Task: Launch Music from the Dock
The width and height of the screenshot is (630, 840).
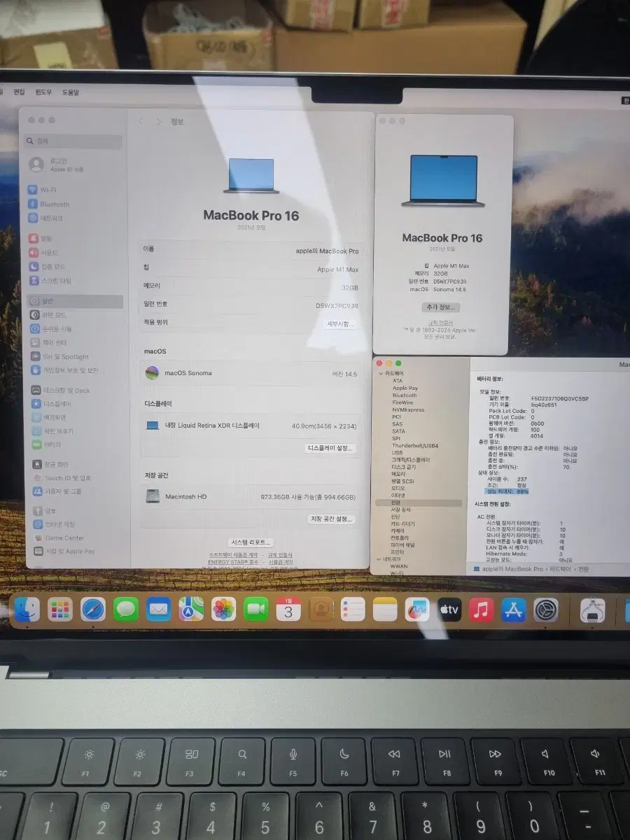Action: pos(482,610)
